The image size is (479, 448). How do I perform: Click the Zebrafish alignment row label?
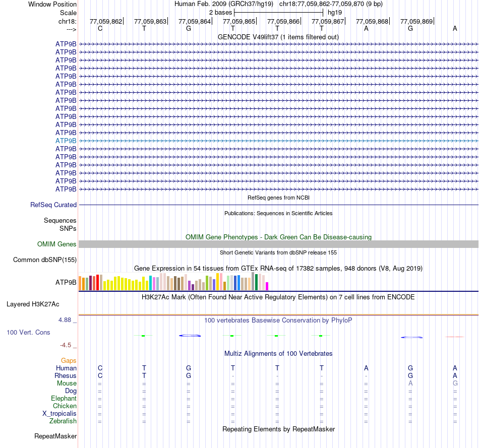pos(63,421)
